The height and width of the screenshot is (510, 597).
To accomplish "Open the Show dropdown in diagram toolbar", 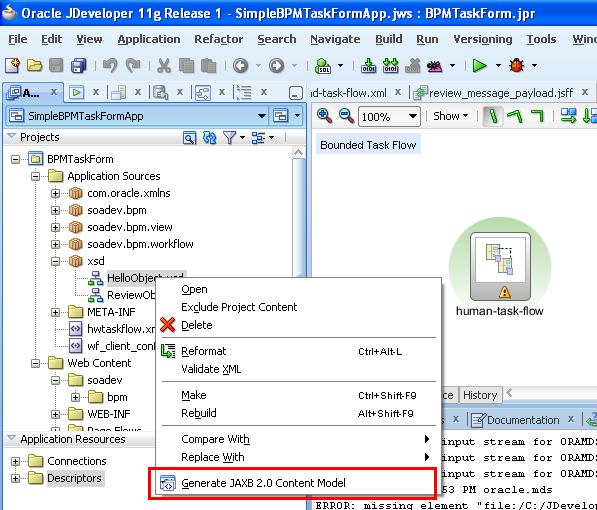I will click(x=450, y=116).
